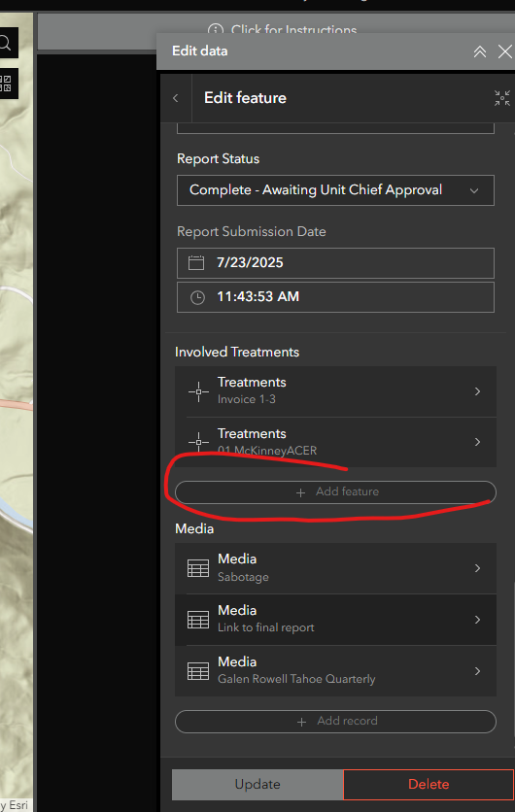Image resolution: width=515 pixels, height=812 pixels.
Task: Click table icon beside Link to final report
Action: pyautogui.click(x=198, y=620)
